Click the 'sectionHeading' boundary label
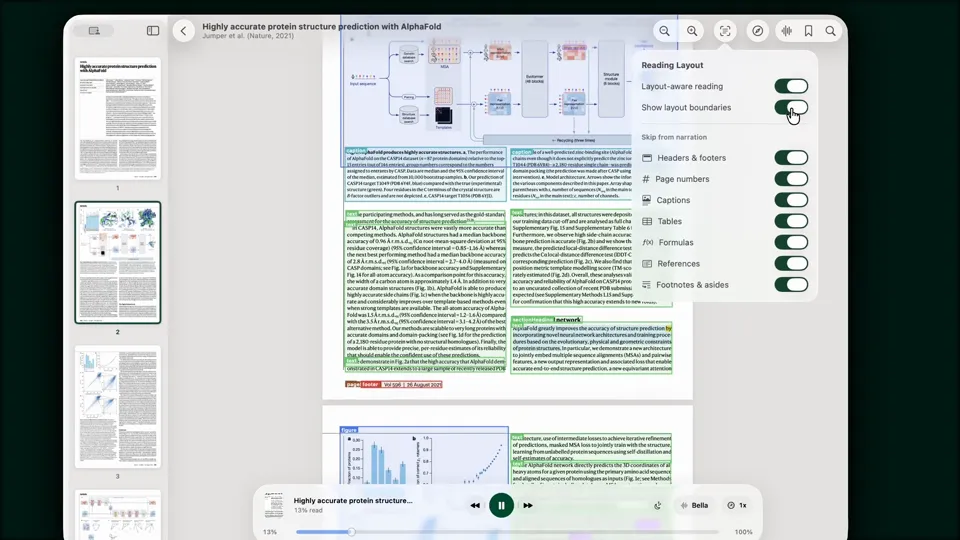960x540 pixels. 532,320
